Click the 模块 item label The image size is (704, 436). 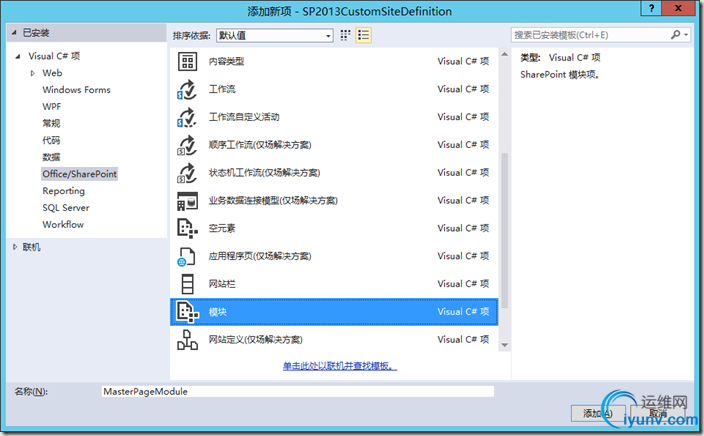(x=218, y=312)
